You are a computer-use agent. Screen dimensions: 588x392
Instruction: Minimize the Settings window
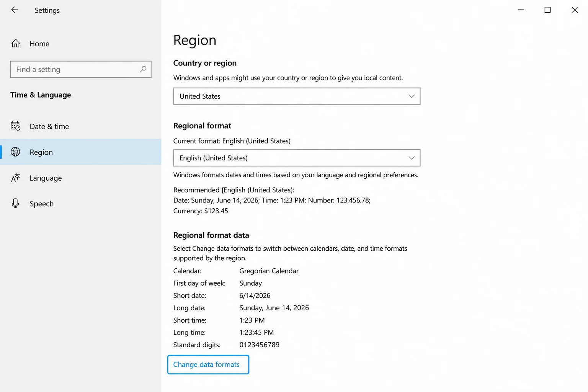521,10
